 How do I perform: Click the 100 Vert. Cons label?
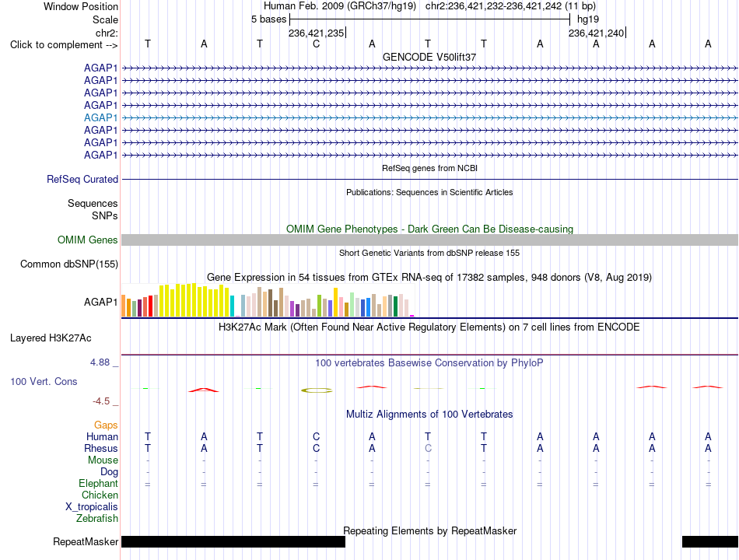(44, 381)
